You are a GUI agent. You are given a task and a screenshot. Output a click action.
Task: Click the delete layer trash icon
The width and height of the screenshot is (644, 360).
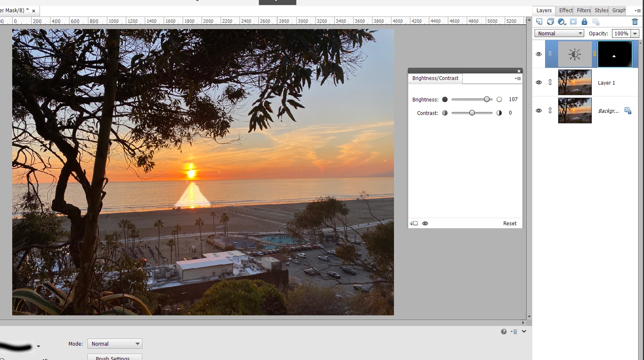coord(635,22)
